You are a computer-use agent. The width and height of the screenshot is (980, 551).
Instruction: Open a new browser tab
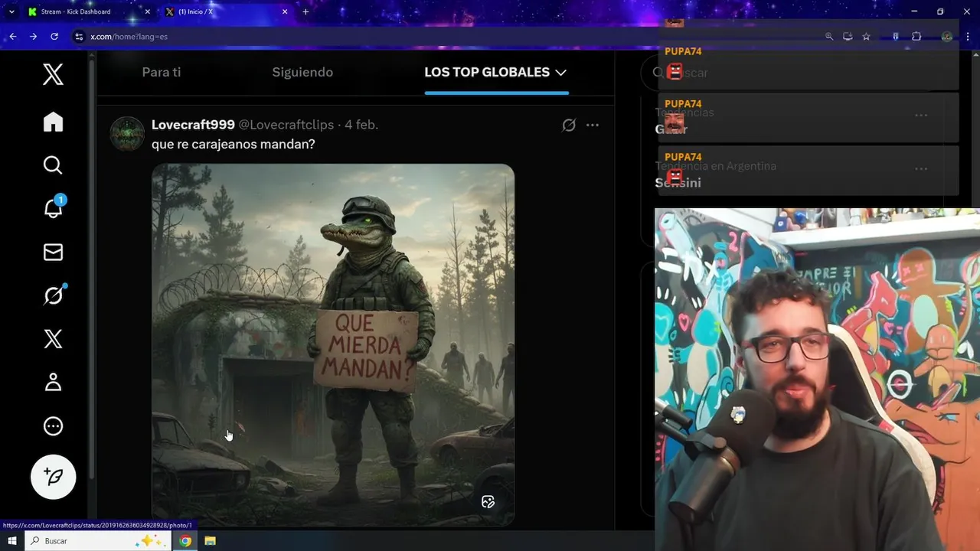(305, 11)
